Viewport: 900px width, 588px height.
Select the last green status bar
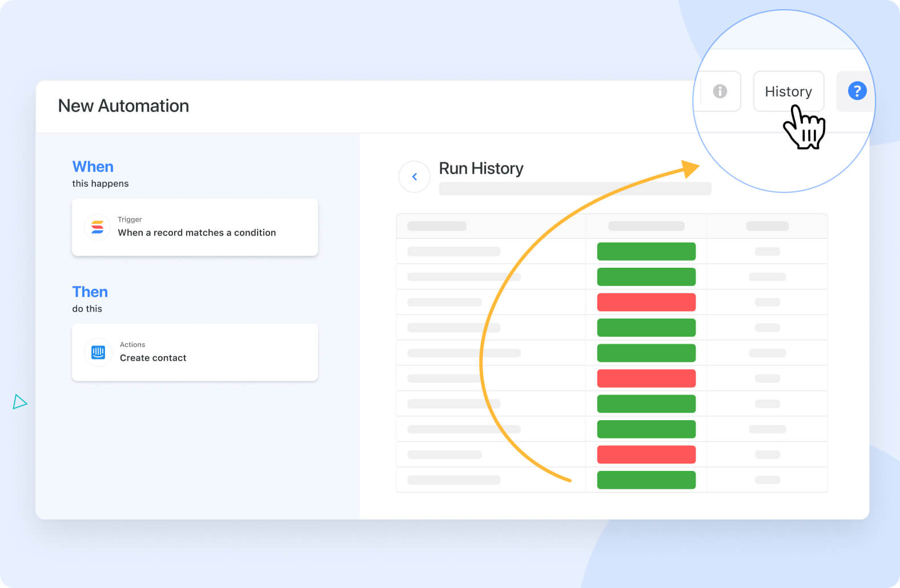point(646,480)
